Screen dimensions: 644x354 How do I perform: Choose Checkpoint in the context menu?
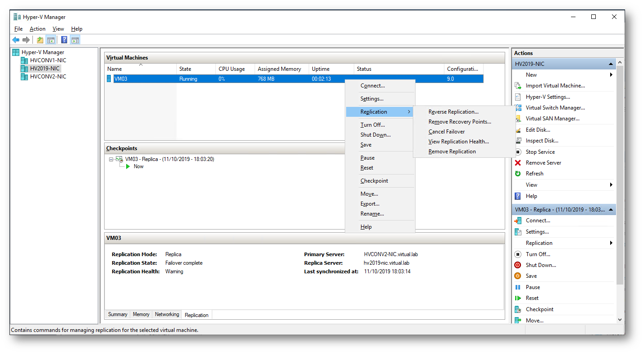[x=380, y=181]
